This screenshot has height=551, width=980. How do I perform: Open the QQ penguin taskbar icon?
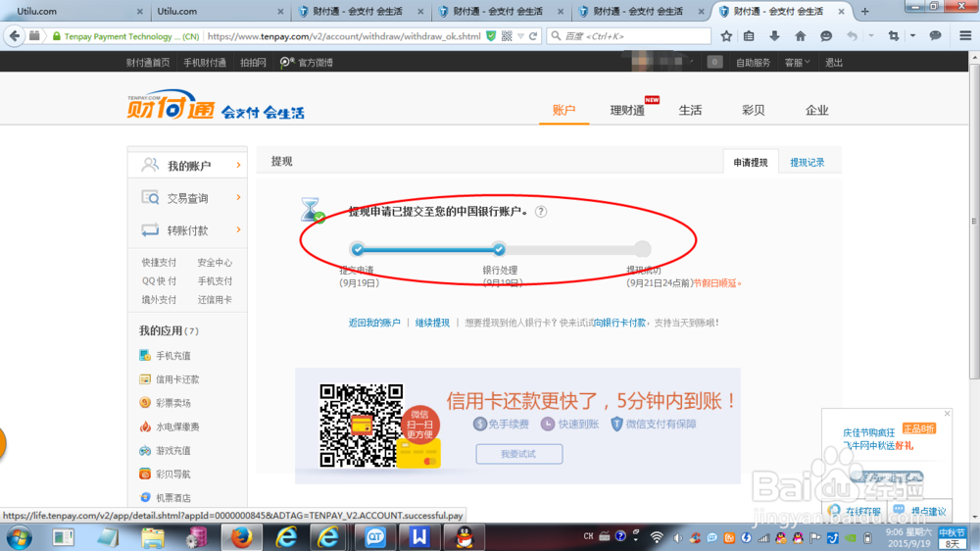click(465, 538)
